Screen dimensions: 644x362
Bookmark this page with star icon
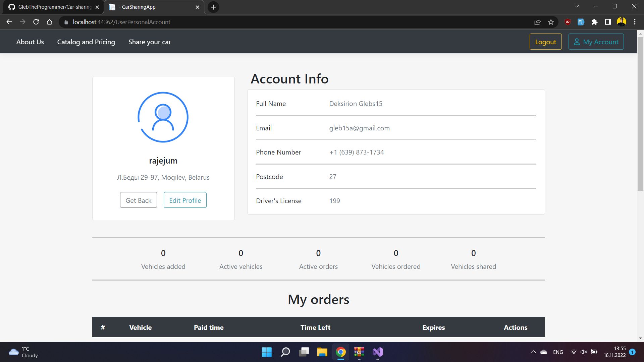551,22
